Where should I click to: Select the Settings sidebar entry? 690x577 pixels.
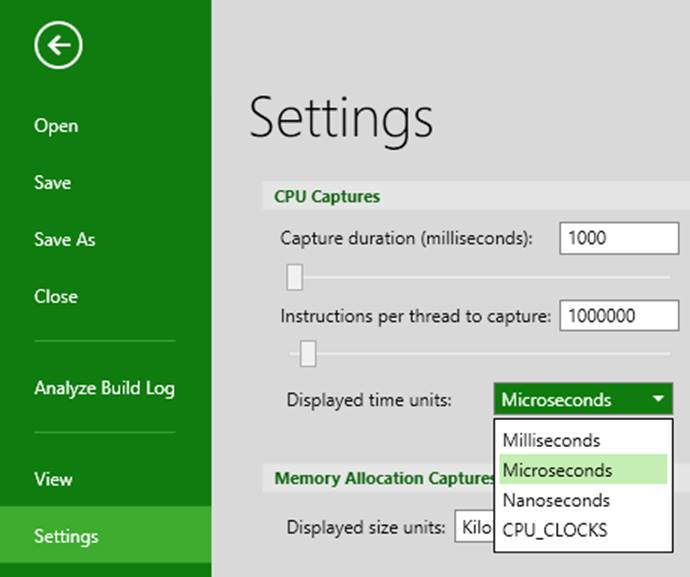[x=106, y=534]
